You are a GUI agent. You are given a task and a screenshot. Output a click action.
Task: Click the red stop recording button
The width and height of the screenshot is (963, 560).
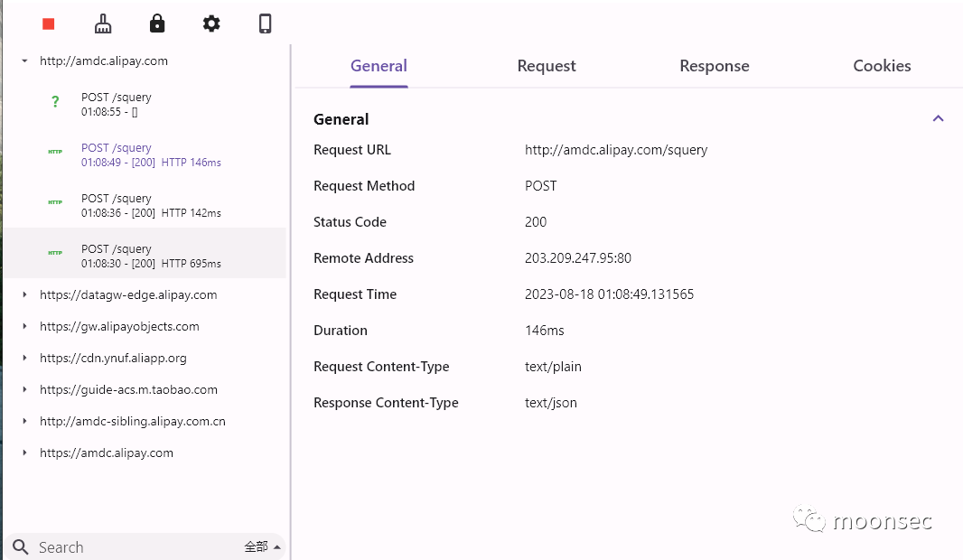[49, 24]
